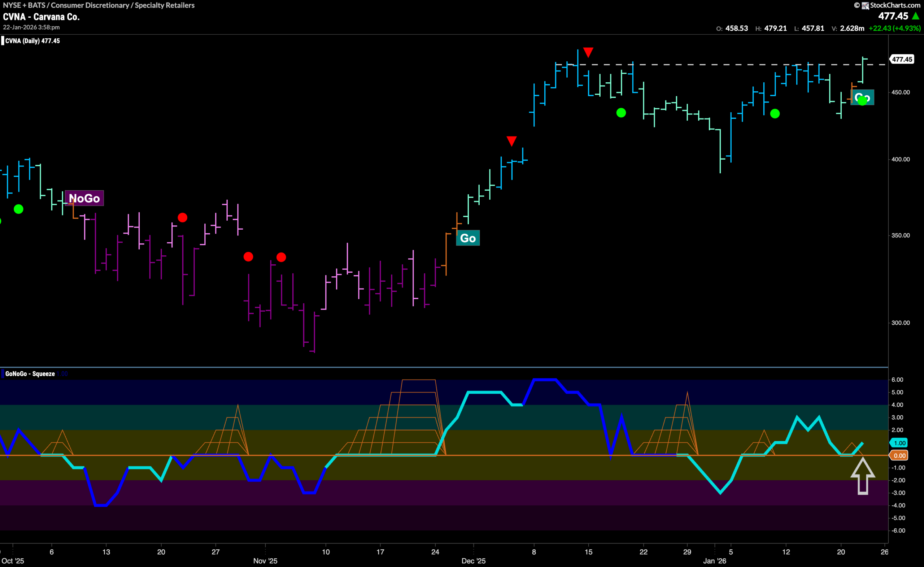Viewport: 924px width, 567px height.
Task: Click the CVNA - Carvana Co. title link
Action: click(41, 17)
